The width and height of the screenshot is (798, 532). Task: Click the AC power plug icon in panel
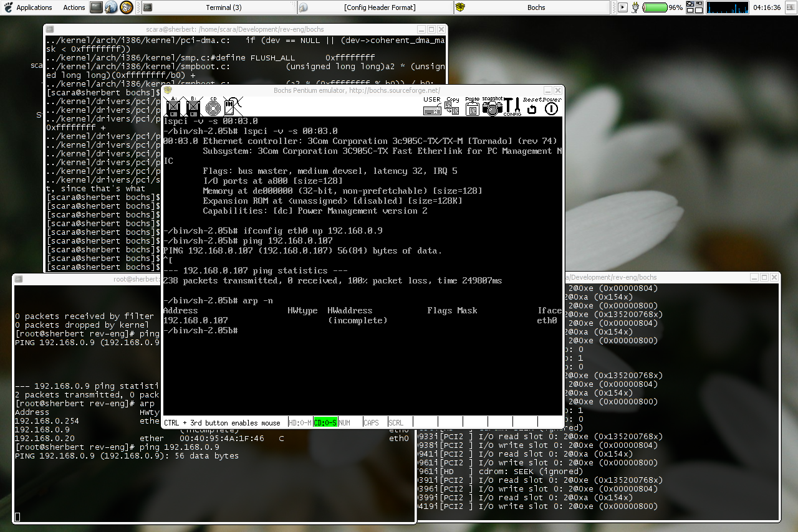(635, 7)
